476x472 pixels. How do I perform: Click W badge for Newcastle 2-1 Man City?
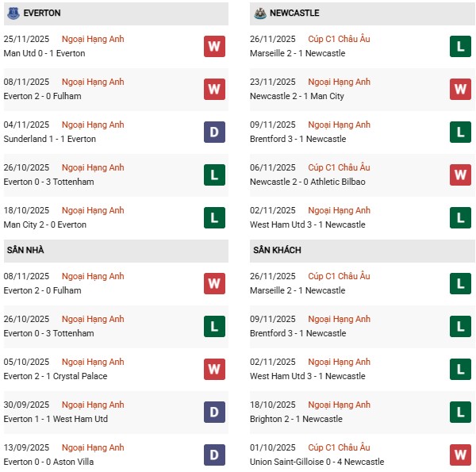pyautogui.click(x=461, y=89)
